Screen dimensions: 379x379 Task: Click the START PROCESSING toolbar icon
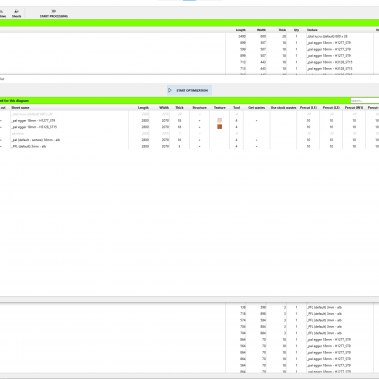(54, 14)
